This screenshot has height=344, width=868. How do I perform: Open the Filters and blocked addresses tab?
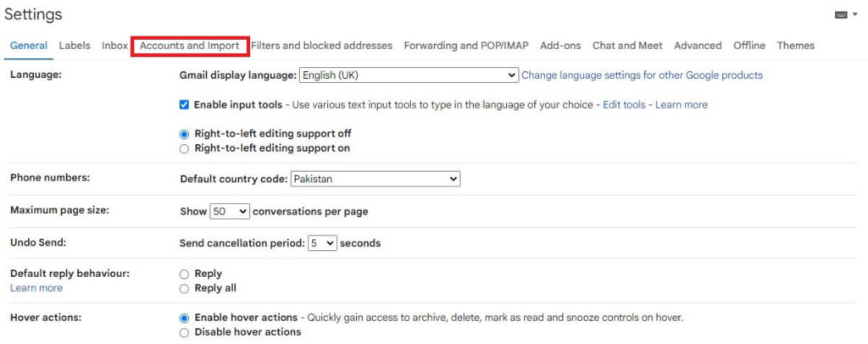(321, 46)
